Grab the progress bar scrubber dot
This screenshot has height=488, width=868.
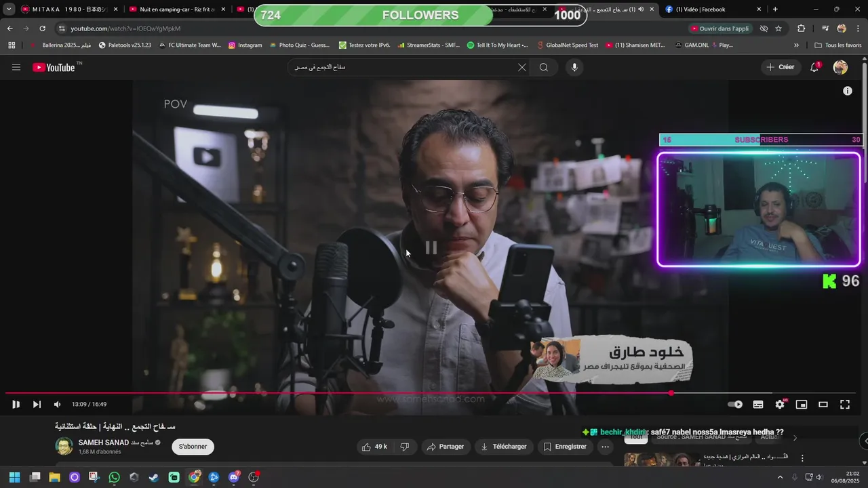click(671, 393)
